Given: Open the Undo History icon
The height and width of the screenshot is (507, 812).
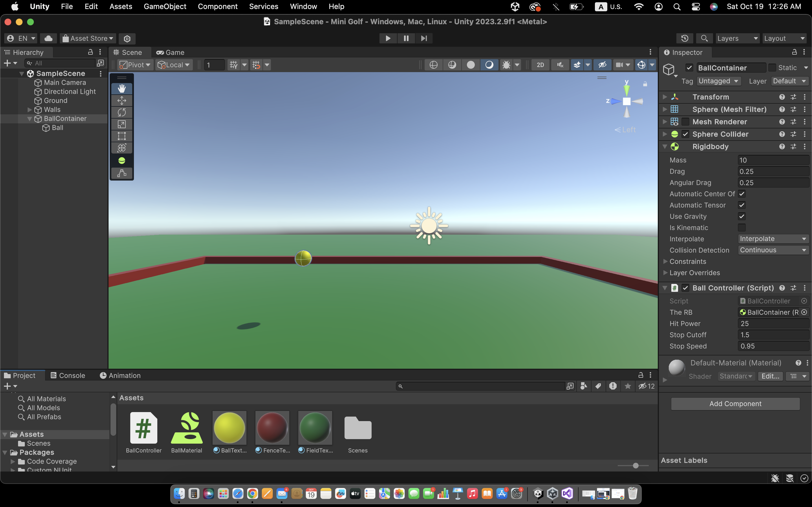Looking at the screenshot, I should pyautogui.click(x=685, y=38).
